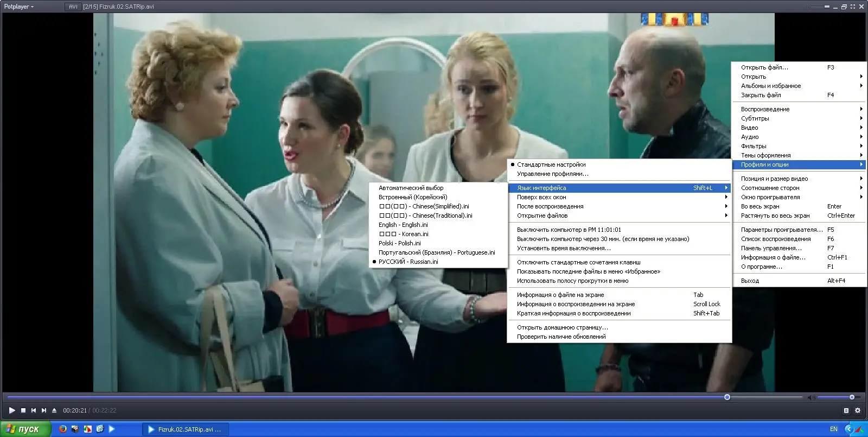868x437 pixels.
Task: Expand the Субтитры submenu
Action: 799,118
